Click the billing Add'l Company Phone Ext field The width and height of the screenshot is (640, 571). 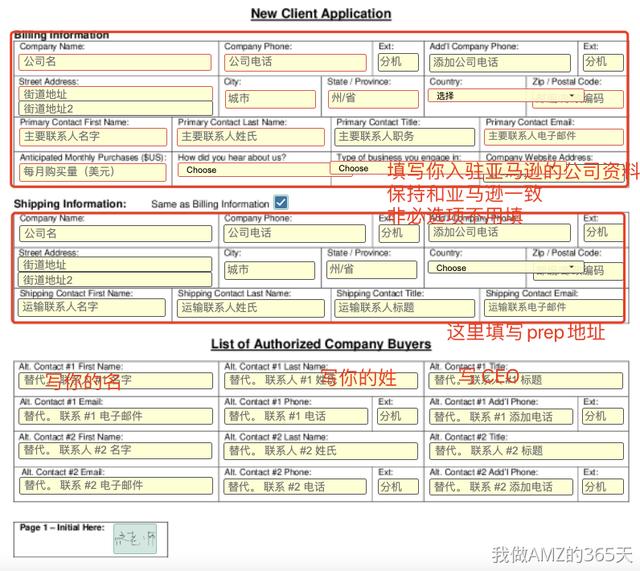[x=603, y=62]
